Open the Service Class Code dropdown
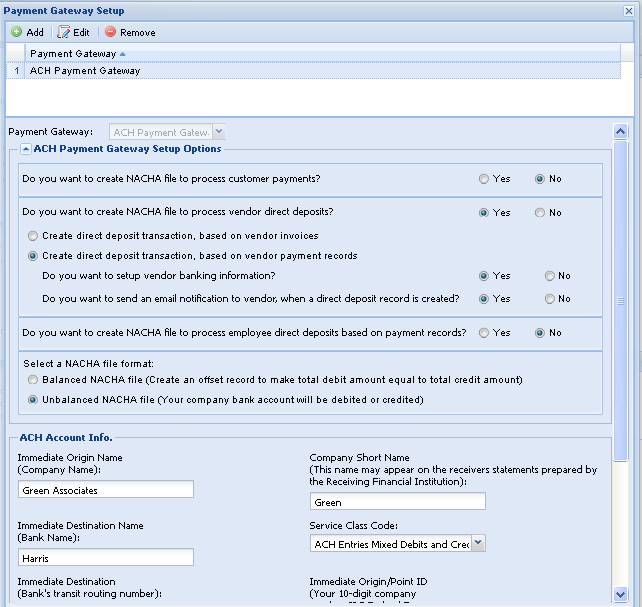The height and width of the screenshot is (607, 642). tap(478, 544)
